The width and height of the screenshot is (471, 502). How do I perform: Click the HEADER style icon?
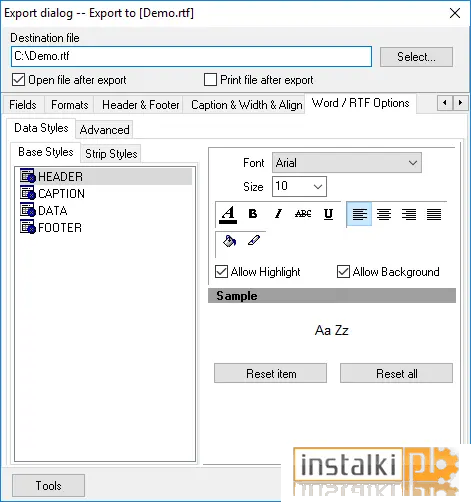pos(28,176)
